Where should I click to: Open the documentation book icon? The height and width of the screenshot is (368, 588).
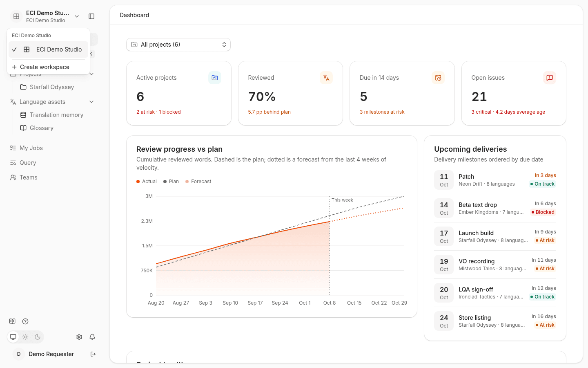12,321
